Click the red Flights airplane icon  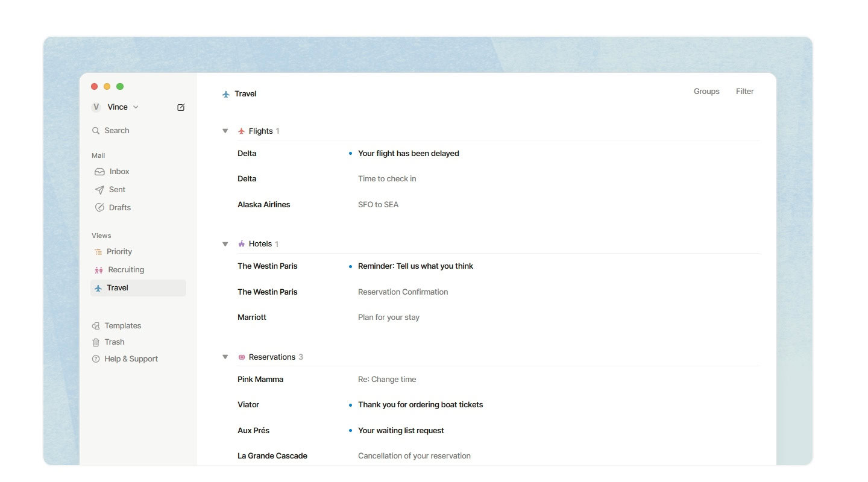[x=242, y=131]
